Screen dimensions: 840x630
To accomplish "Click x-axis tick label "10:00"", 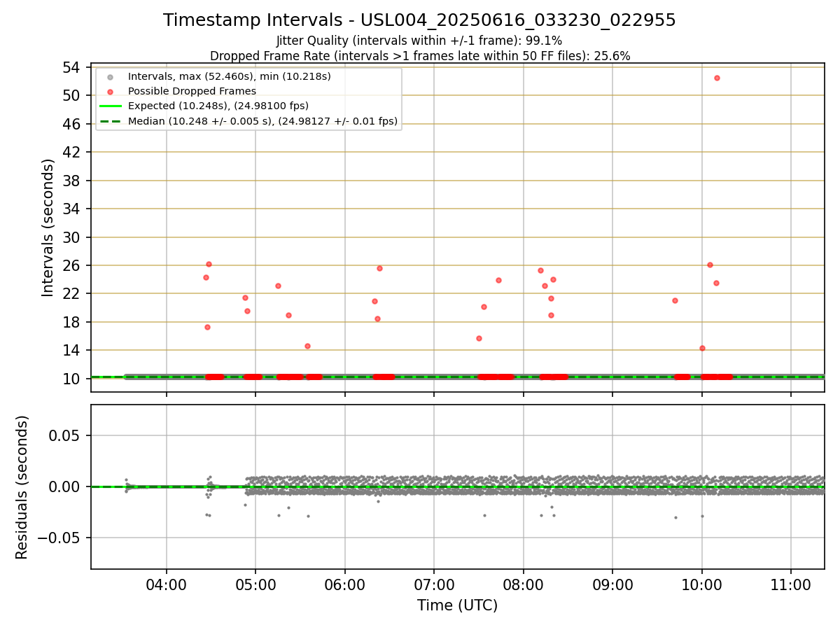I will coord(702,587).
